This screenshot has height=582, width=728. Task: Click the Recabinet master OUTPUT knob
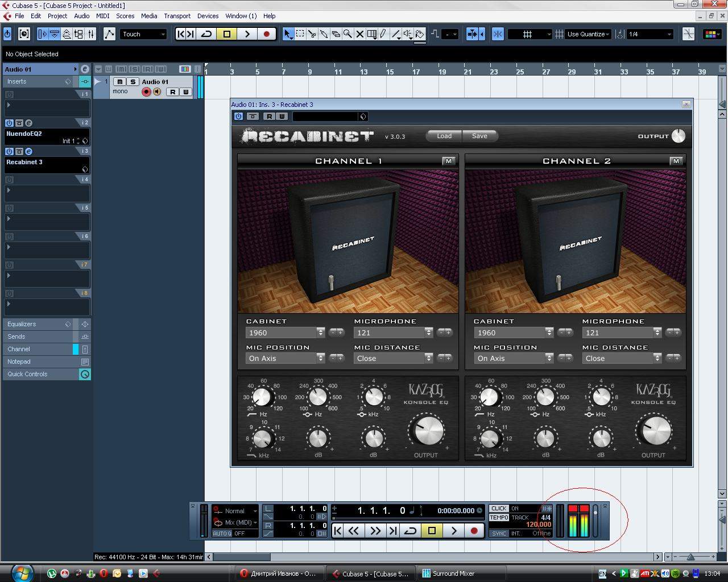[x=679, y=136]
